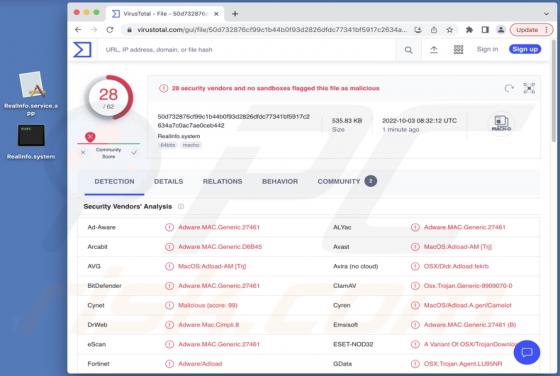Viewport: 560px width, 376px height.
Task: Click the Mach-O file type icon
Action: (x=501, y=123)
